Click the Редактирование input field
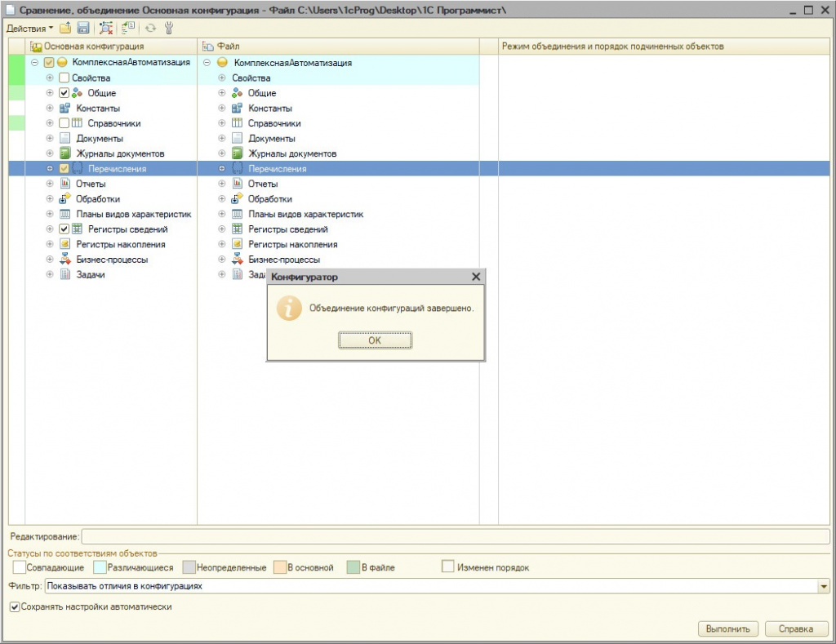Screen dimensions: 836x644 coord(455,536)
